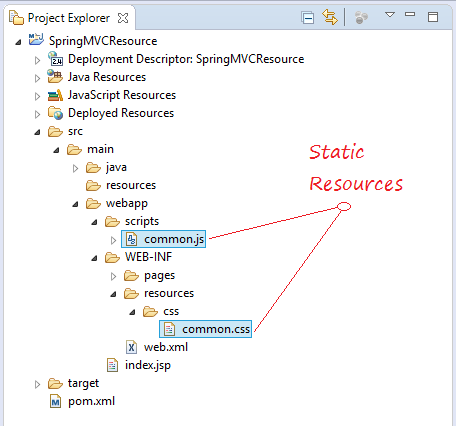Collapse the WEB-INF folder

(94, 258)
